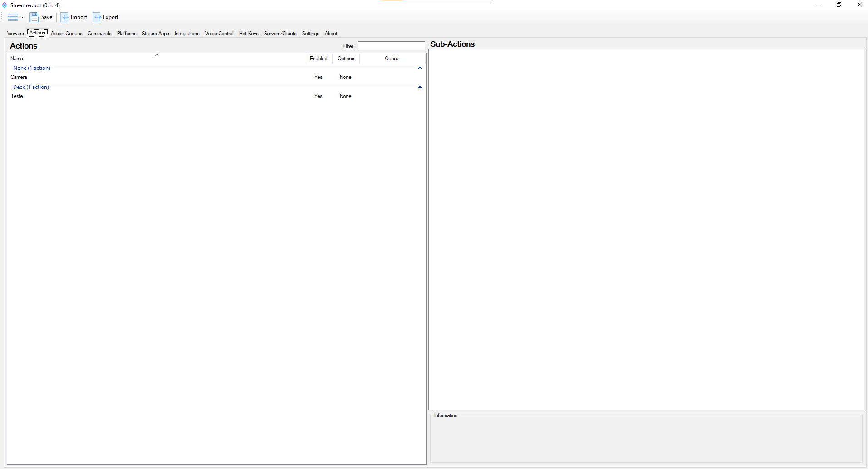Open the dropdown arrow beside the main menu
Image resolution: width=868 pixels, height=469 pixels.
click(21, 17)
